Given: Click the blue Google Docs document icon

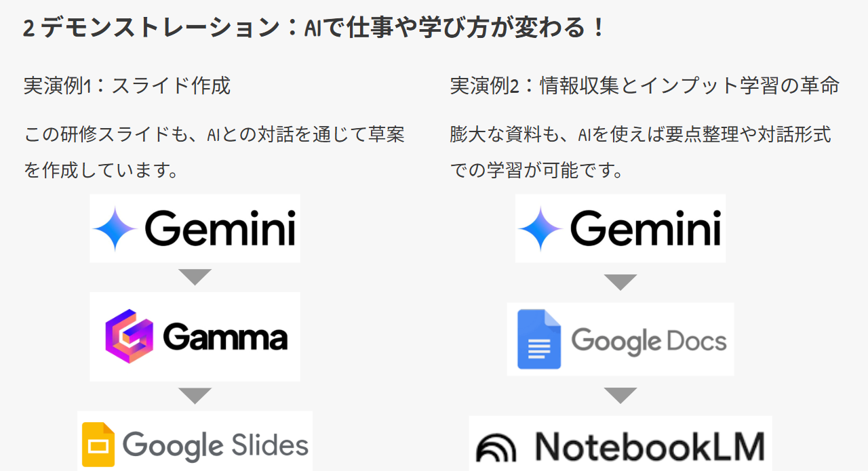Looking at the screenshot, I should [539, 339].
